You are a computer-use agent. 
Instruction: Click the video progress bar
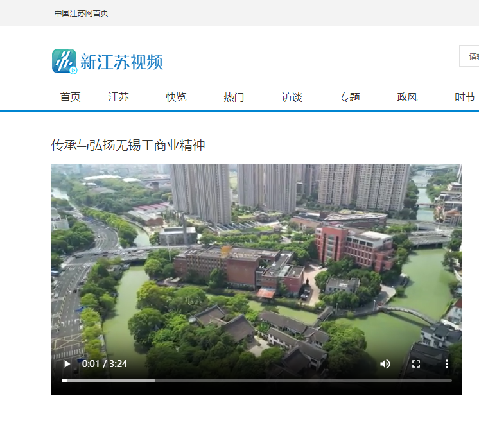click(257, 381)
